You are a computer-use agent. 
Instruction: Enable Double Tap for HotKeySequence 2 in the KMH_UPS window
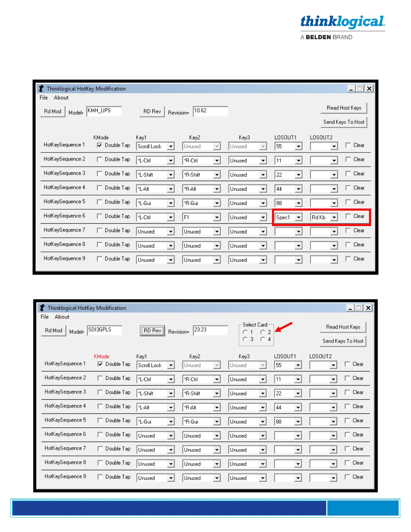[x=99, y=159]
